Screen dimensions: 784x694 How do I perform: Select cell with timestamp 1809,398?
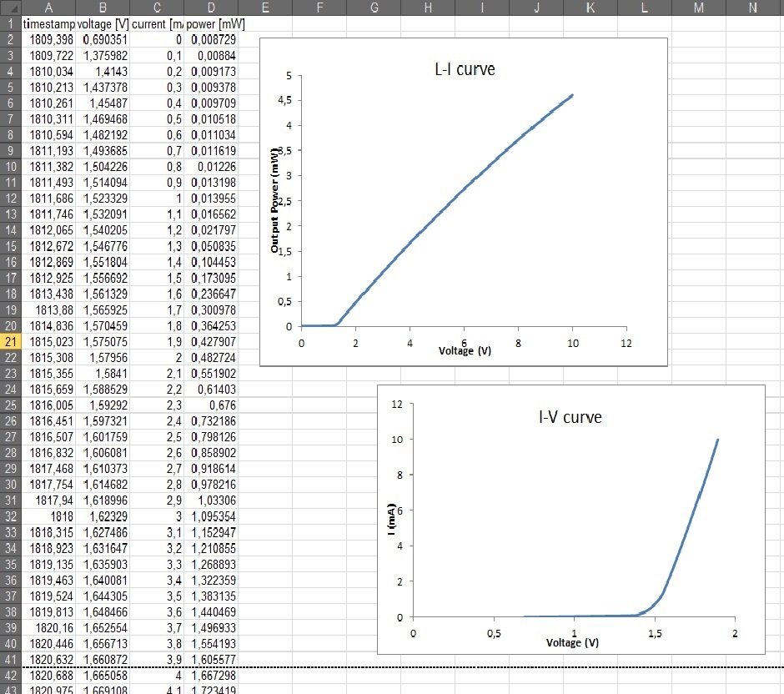tap(48, 39)
